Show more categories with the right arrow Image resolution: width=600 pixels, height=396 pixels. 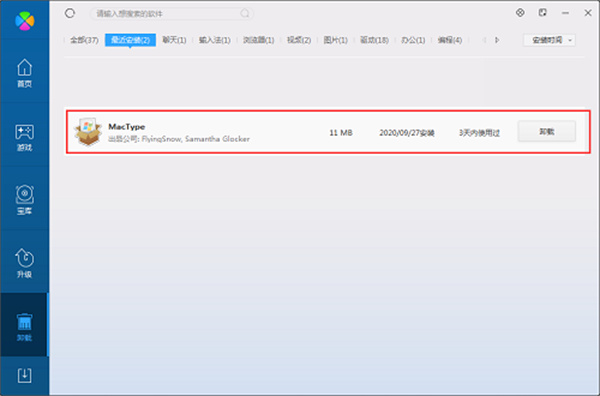click(x=497, y=40)
